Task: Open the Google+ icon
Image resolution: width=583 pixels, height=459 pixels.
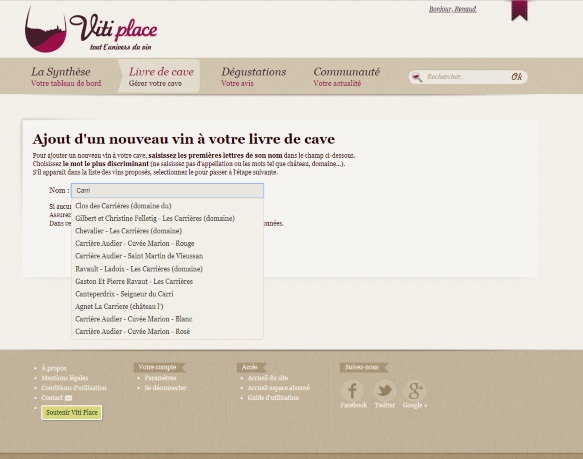Action: click(x=415, y=390)
